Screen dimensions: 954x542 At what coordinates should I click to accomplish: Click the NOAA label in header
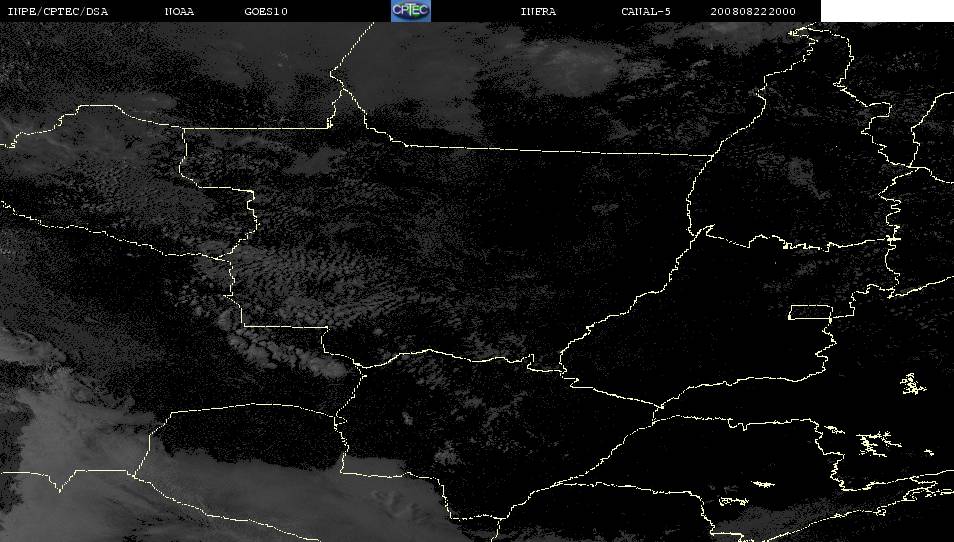(179, 12)
